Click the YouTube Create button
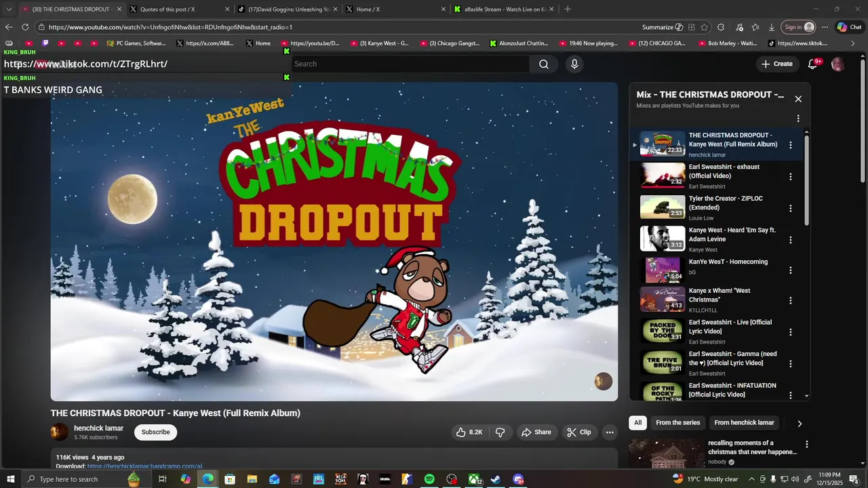 776,64
